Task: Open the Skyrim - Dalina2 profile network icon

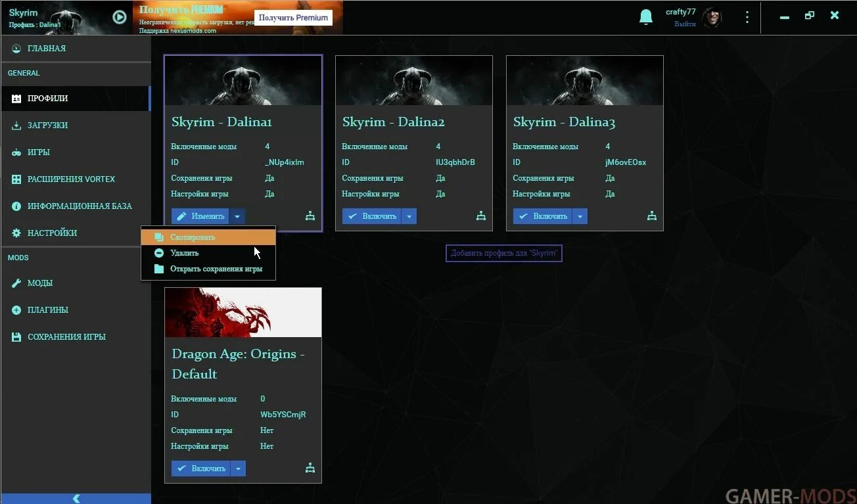Action: (x=481, y=216)
